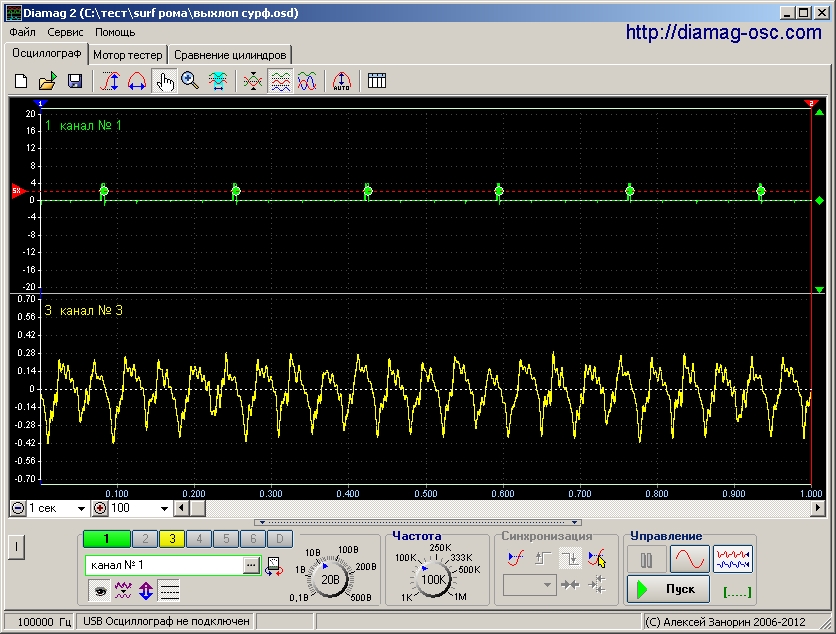
Task: Create a new oscillogram file
Action: coord(21,81)
